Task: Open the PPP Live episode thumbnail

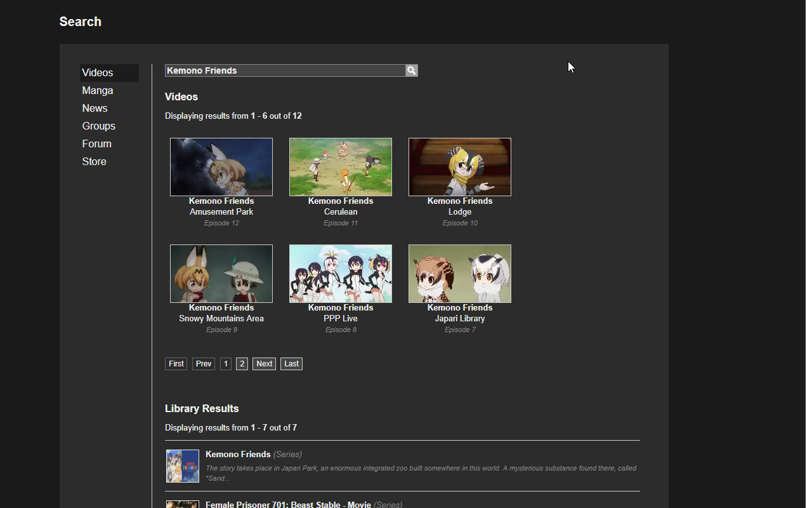Action: [341, 274]
